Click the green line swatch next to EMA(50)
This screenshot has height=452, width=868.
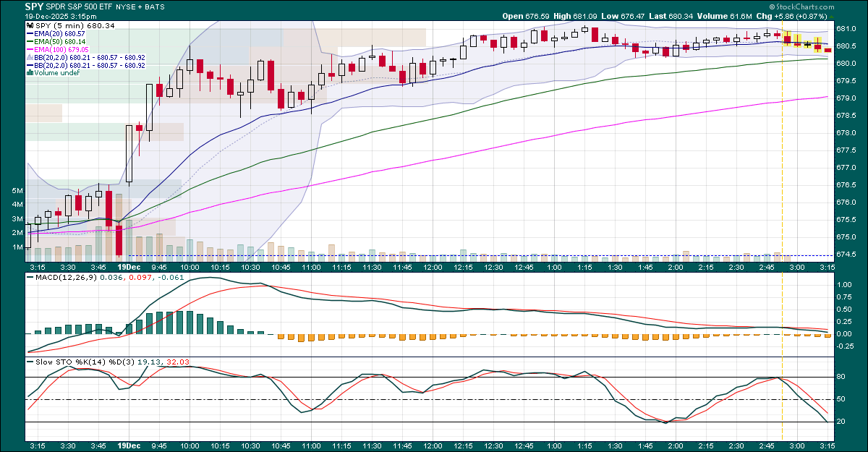click(x=30, y=42)
